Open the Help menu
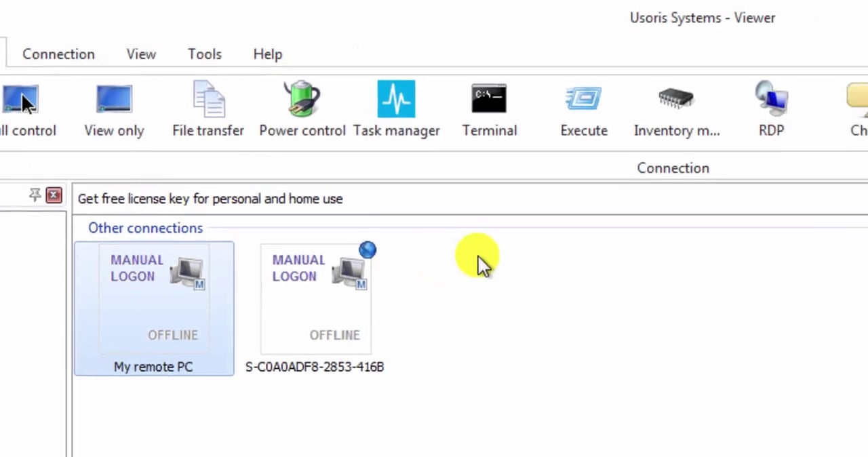The width and height of the screenshot is (868, 457). click(268, 54)
